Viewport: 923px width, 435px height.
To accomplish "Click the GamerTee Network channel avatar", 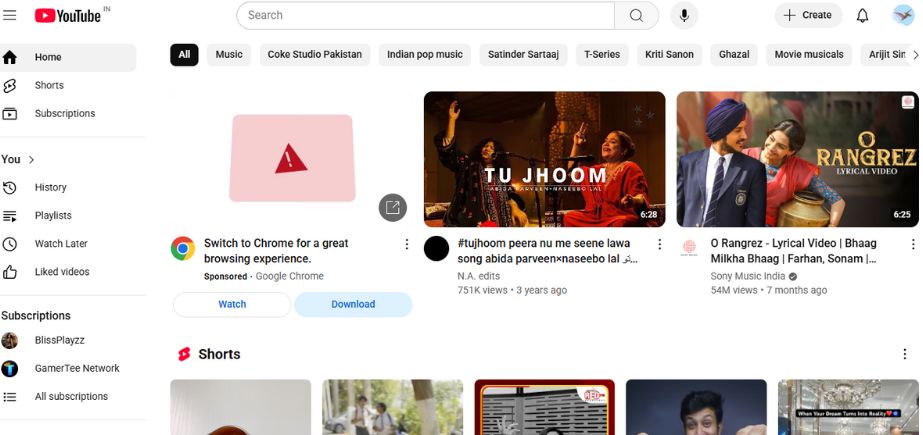I will tap(9, 368).
